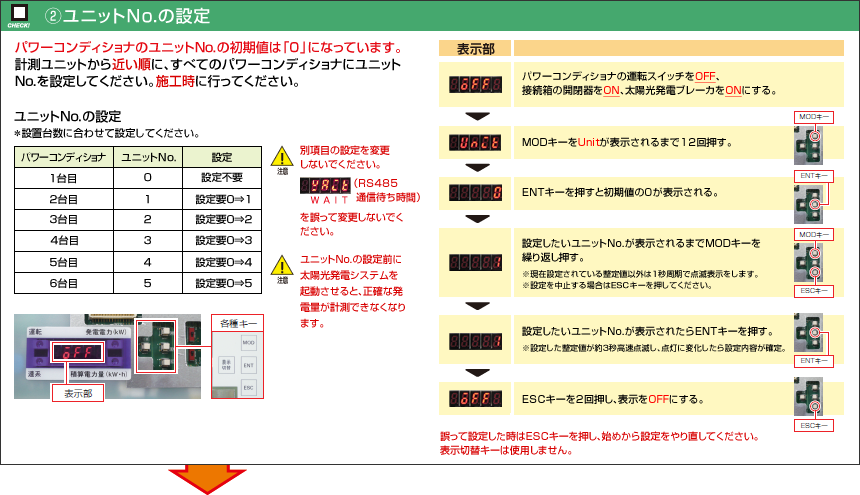Click the 設定要0⇒2 table cell
This screenshot has height=495, width=860.
(x=222, y=220)
